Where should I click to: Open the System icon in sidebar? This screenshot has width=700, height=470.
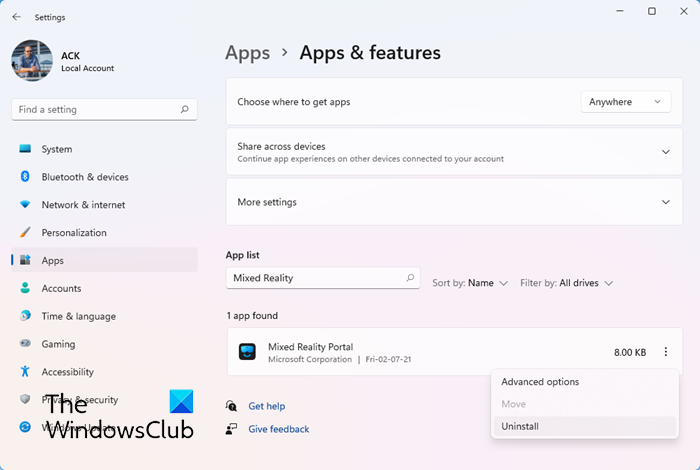[25, 149]
